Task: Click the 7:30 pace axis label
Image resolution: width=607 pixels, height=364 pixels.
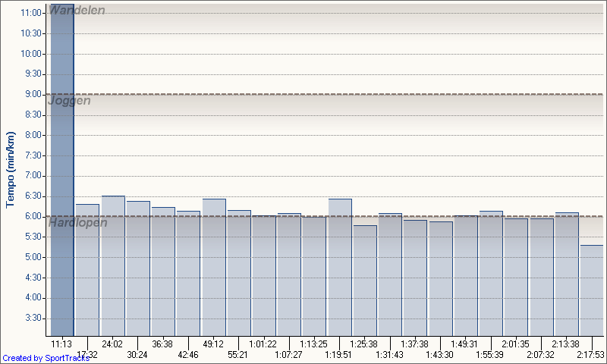Action: click(x=33, y=155)
